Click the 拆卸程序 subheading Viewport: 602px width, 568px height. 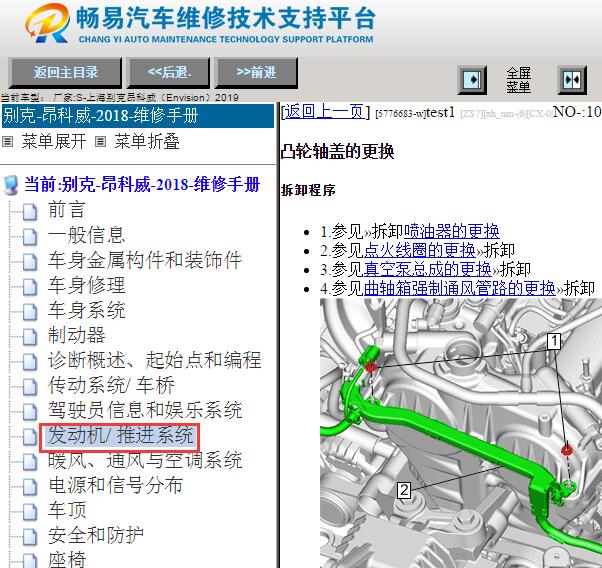tap(308, 190)
